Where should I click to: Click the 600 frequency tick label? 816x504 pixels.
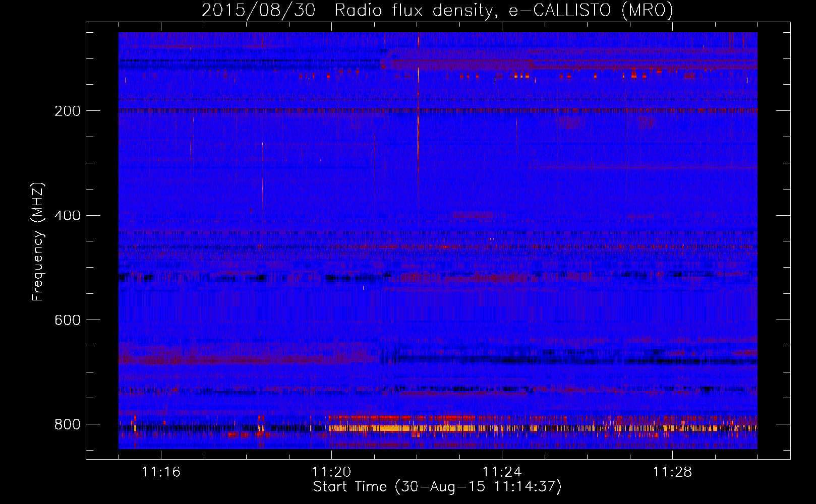coord(67,320)
